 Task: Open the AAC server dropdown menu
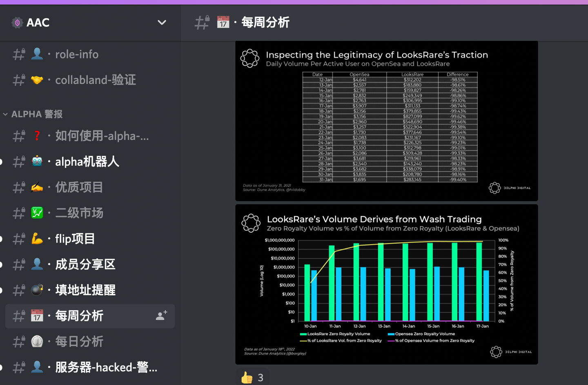point(162,22)
